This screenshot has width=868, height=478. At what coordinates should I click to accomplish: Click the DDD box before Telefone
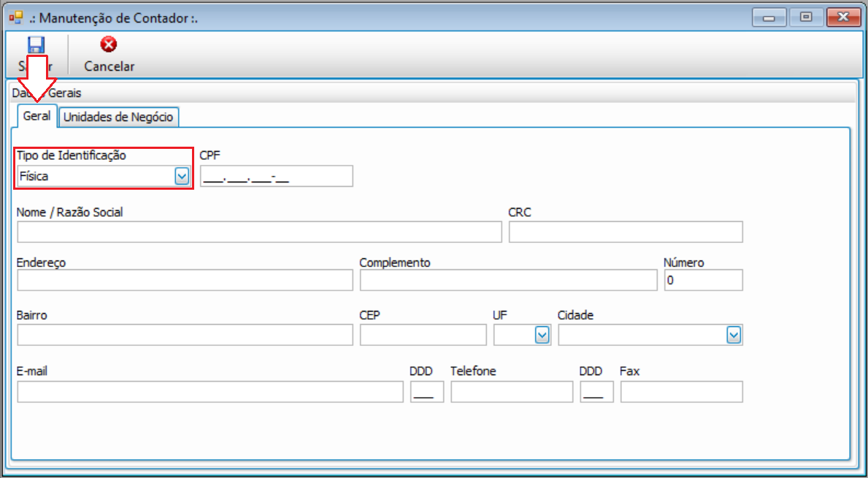pos(427,392)
